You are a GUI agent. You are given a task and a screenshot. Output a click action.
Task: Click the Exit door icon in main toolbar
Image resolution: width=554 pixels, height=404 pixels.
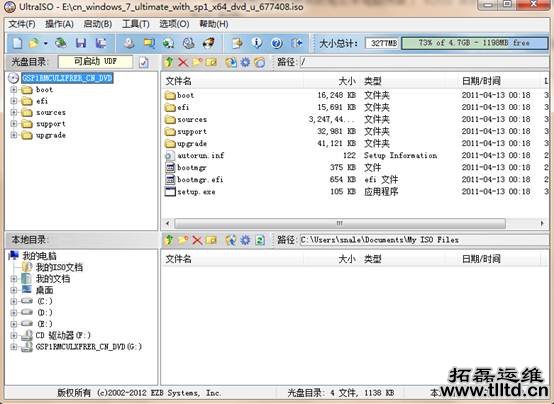tap(296, 43)
